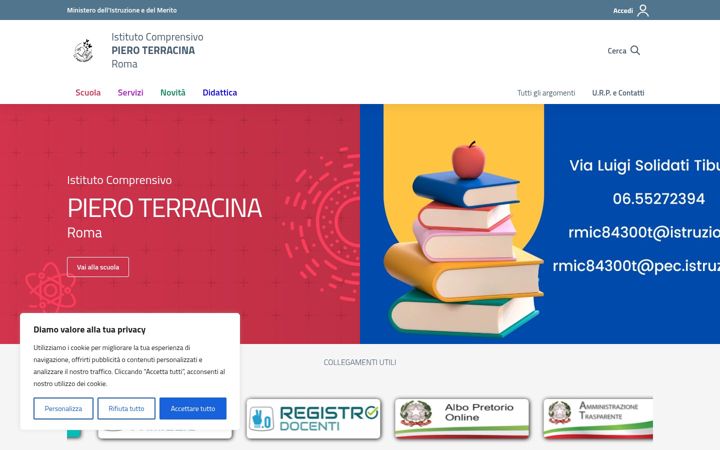Click the Via Luigi Solidati address text
Image resolution: width=720 pixels, height=450 pixels.
[x=645, y=165]
